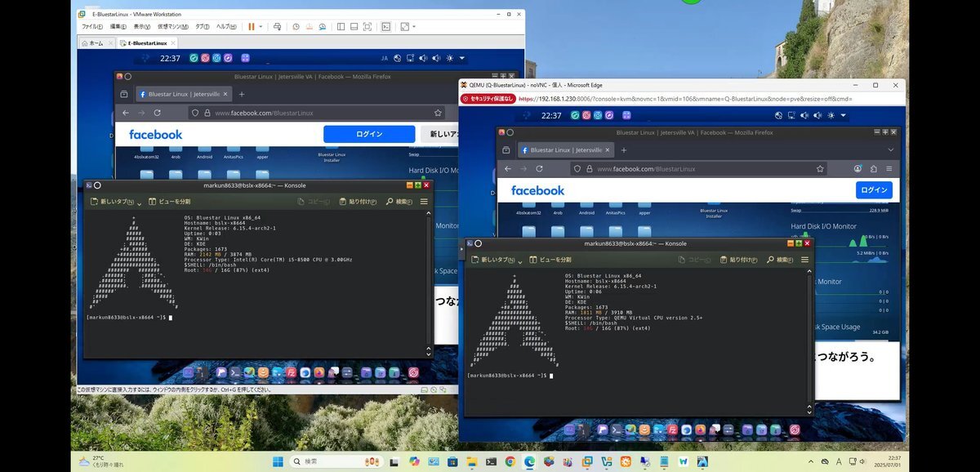Click the 22:37 clock in VMware guest panel
This screenshot has height=472, width=980.
coord(170,58)
